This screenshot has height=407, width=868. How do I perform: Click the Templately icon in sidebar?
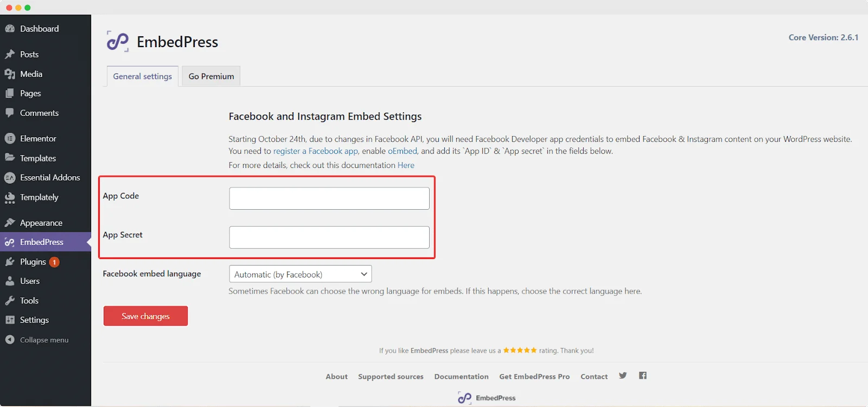point(10,198)
